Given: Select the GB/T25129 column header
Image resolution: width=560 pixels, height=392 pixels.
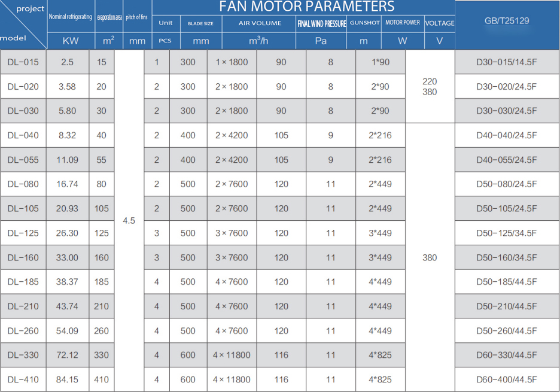Looking at the screenshot, I should pyautogui.click(x=507, y=21).
